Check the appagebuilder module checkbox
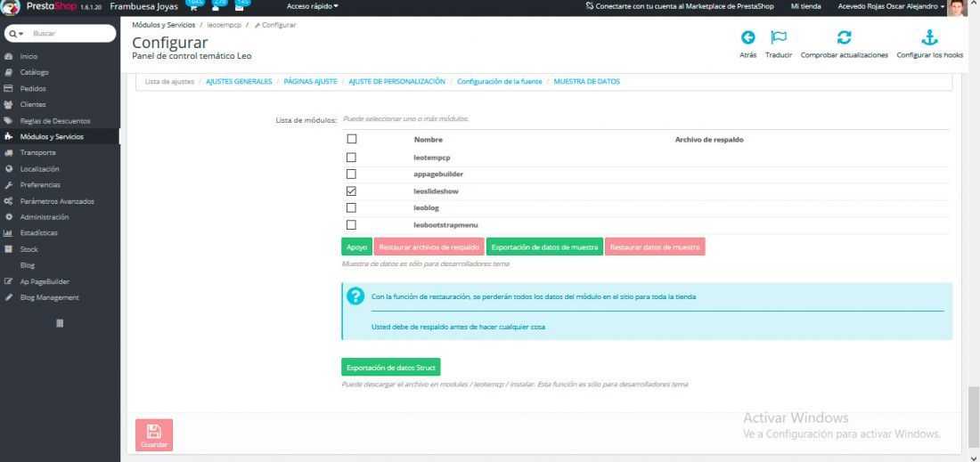 coord(351,174)
